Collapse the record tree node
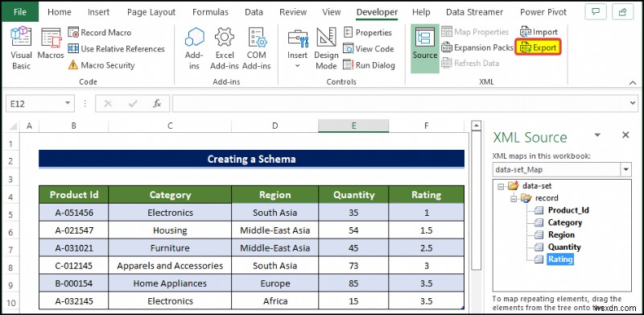The height and width of the screenshot is (315, 644). [x=514, y=199]
